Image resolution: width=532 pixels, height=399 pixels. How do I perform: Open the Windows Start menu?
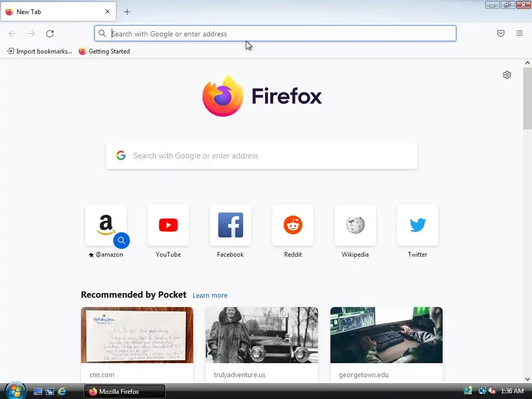coord(15,391)
